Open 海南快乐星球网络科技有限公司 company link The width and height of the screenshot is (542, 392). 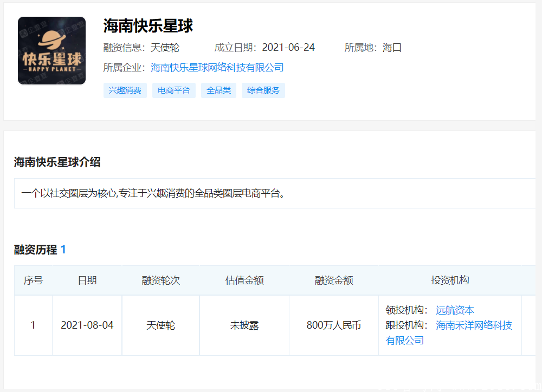(x=217, y=68)
